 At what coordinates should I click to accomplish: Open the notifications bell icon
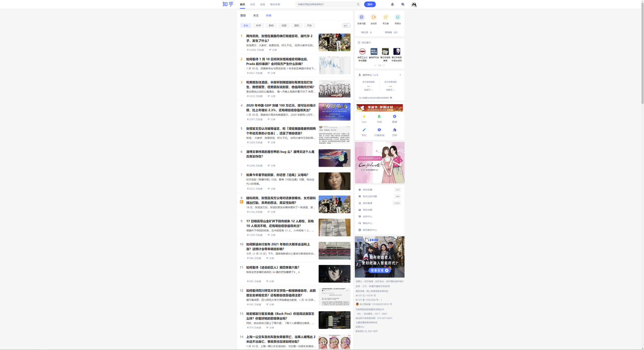coord(392,4)
